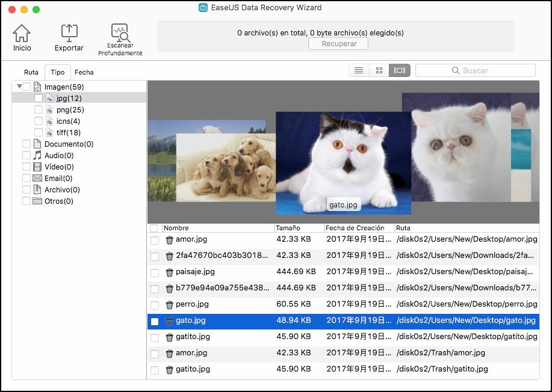The image size is (552, 392).
Task: Select the Audio(0) category label
Action: [59, 155]
